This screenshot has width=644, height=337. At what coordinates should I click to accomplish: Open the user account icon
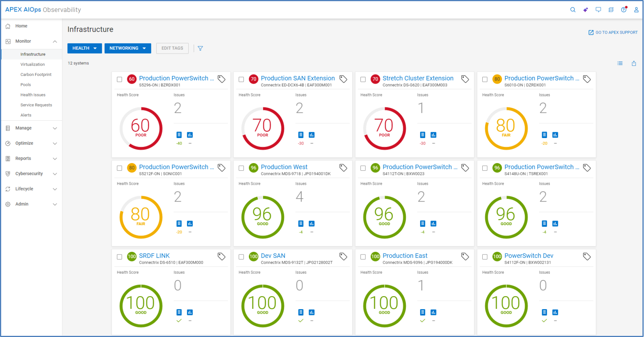[x=636, y=10]
